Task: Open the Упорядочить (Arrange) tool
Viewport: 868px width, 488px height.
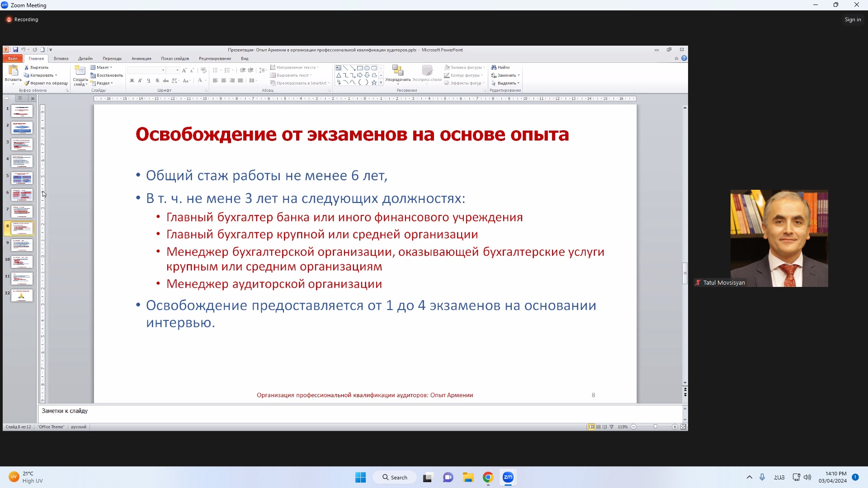Action: pos(398,72)
